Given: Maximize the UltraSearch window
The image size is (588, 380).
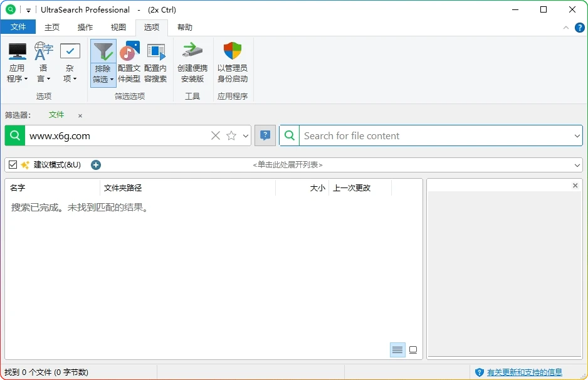Looking at the screenshot, I should coord(543,10).
